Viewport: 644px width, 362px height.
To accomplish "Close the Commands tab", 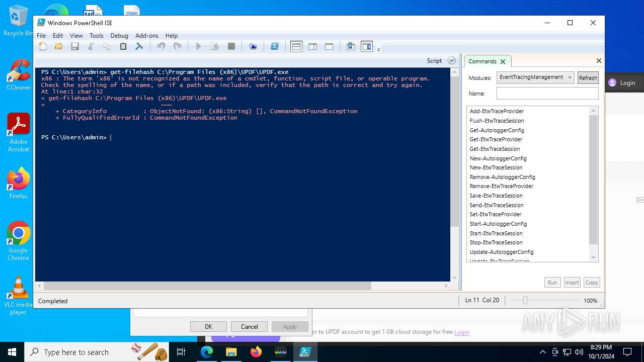I will (503, 61).
